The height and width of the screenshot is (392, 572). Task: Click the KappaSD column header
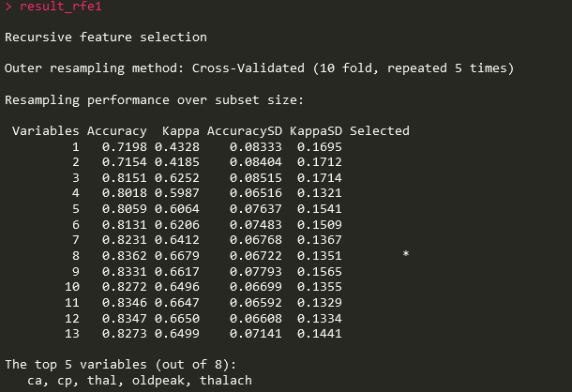pyautogui.click(x=316, y=131)
